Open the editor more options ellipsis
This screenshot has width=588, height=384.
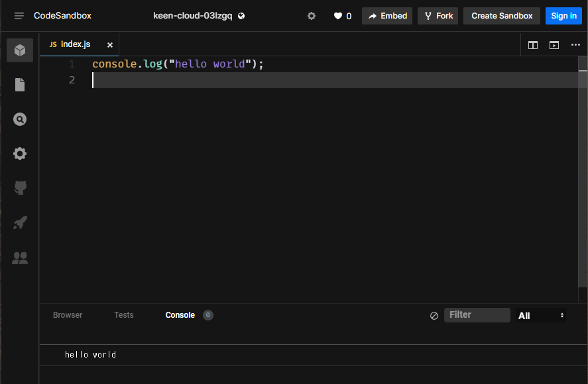coord(575,45)
